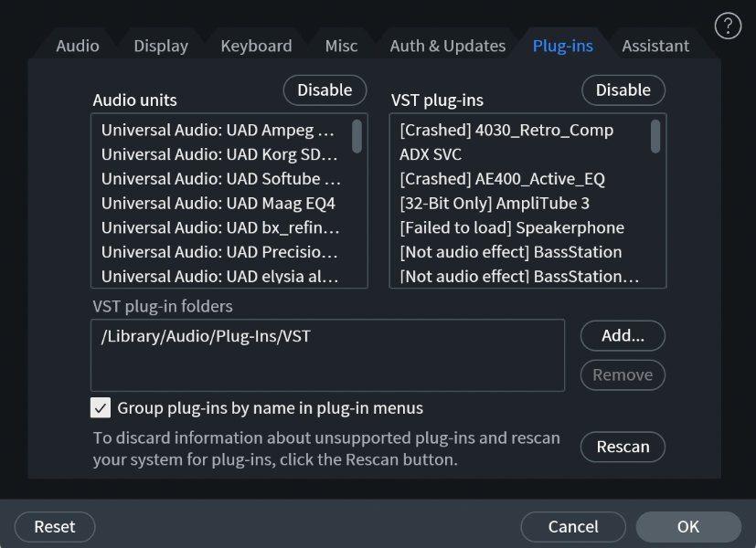Click the help question mark icon
This screenshot has height=548, width=756.
727,25
